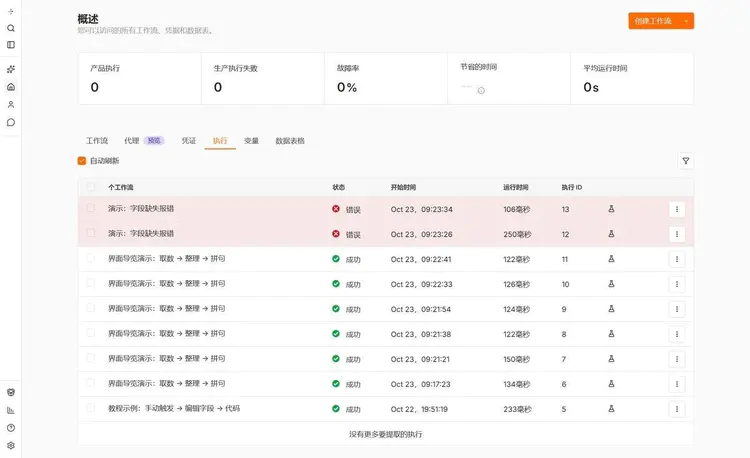Screen dimensions: 750x458
Task: Open the three-dot menu for execution 12
Action: point(677,234)
